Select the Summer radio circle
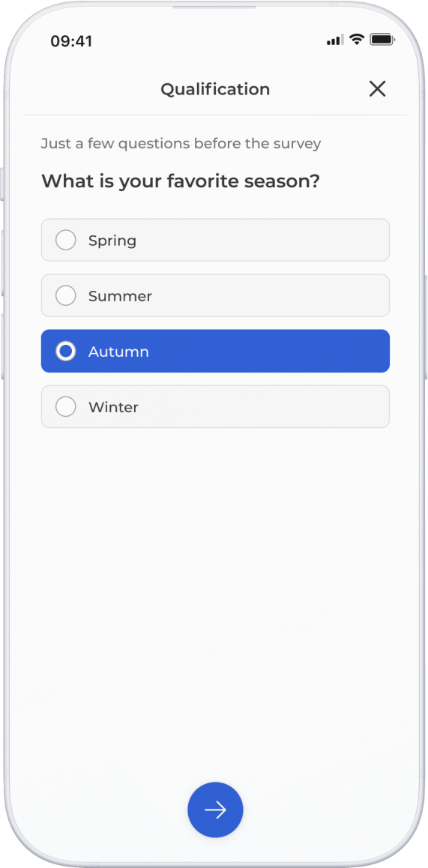Screen dimensions: 428x868 coord(66,295)
